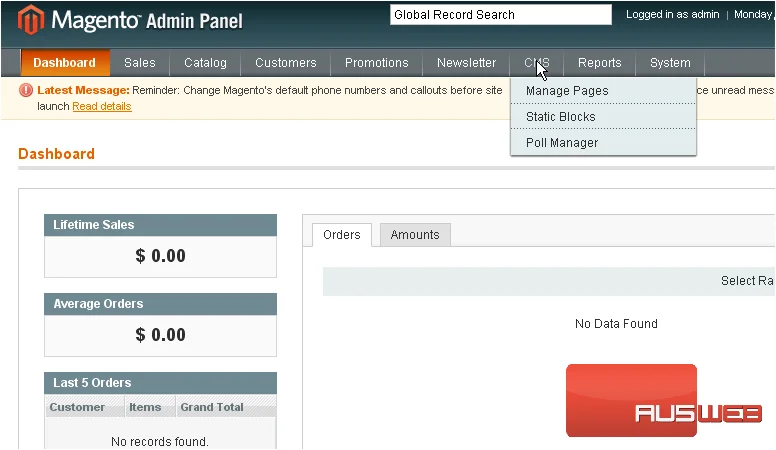
Task: Open the CMS menu
Action: [537, 63]
